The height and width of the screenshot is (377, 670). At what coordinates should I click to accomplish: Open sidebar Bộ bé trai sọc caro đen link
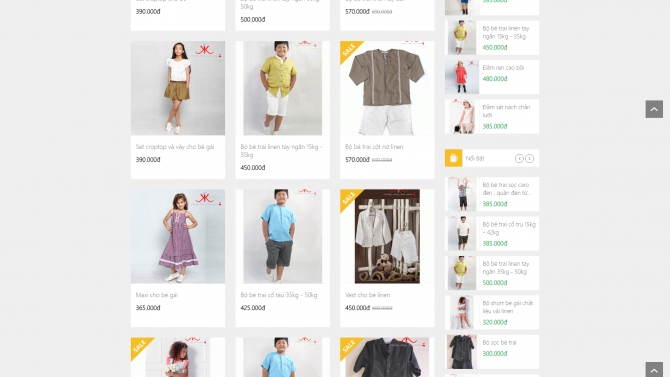507,189
